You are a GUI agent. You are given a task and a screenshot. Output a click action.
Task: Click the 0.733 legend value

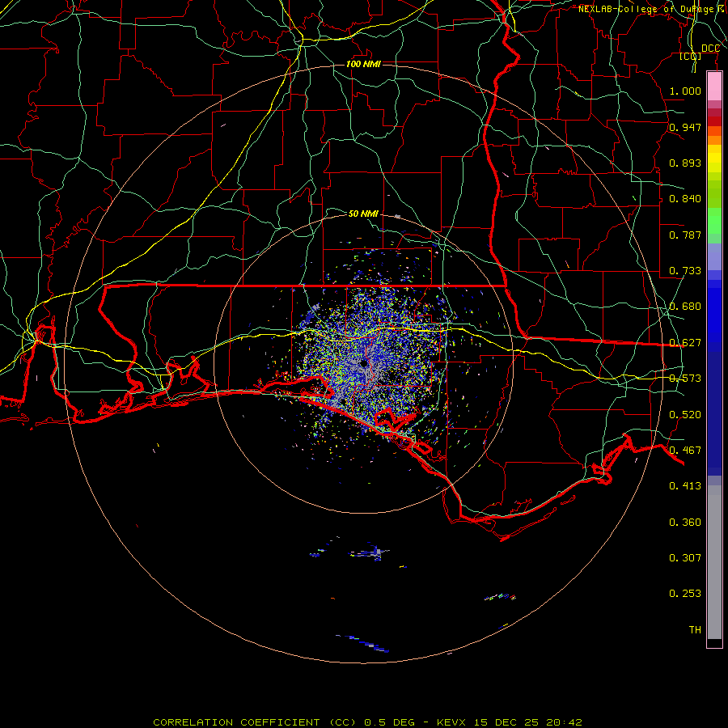point(685,271)
